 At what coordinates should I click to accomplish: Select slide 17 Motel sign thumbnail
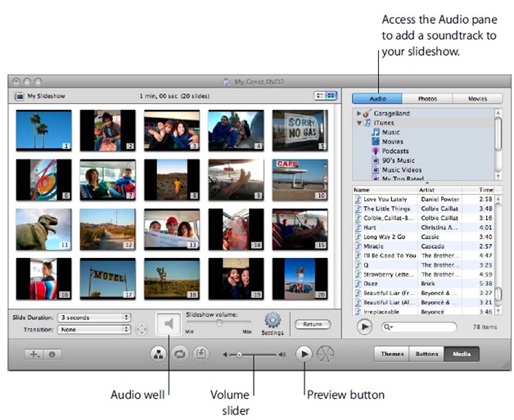point(108,278)
